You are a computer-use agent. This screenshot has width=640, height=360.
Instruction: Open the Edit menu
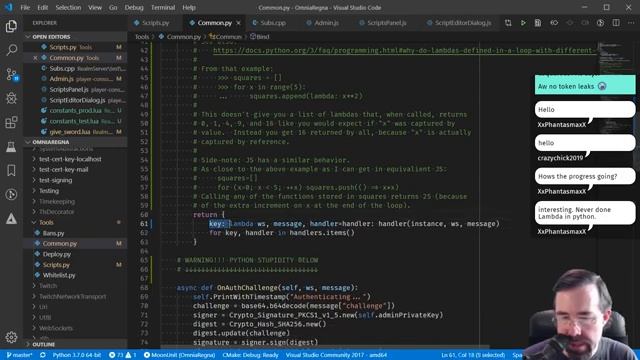click(x=42, y=7)
